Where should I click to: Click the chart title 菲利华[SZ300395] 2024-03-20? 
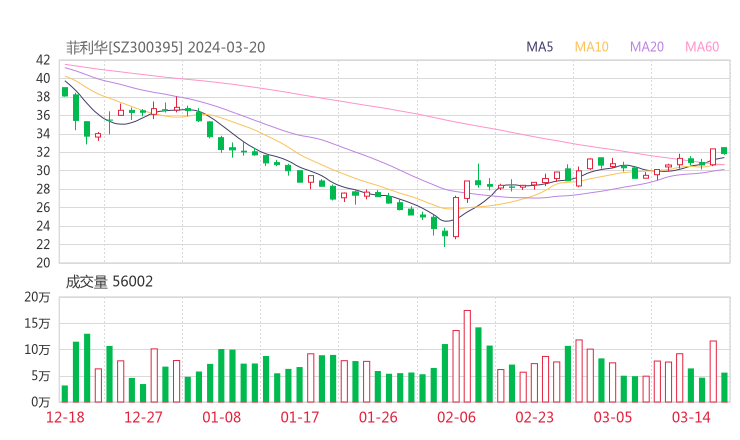click(x=165, y=47)
